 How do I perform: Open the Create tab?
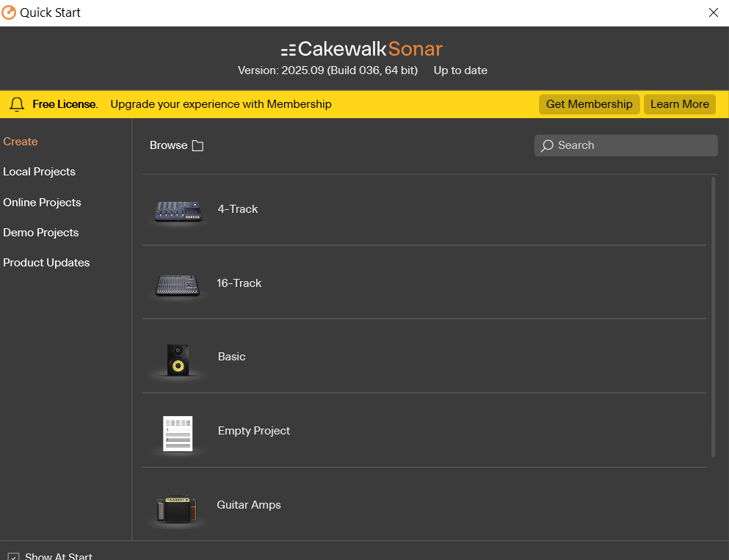point(21,142)
